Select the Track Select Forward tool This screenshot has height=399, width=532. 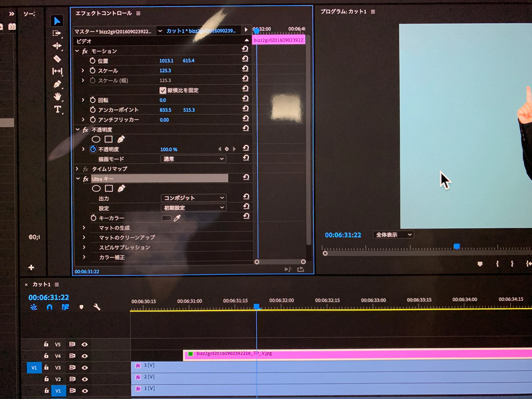[x=57, y=33]
